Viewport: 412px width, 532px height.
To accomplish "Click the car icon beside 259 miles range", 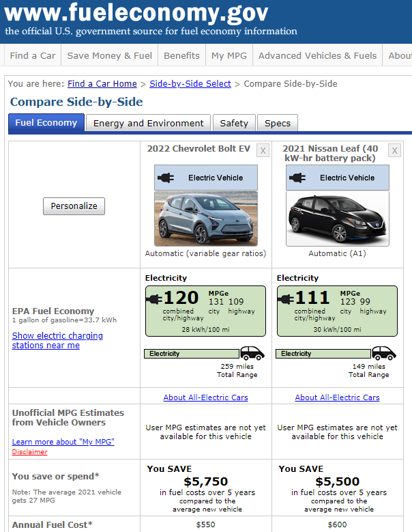I will coord(252,353).
